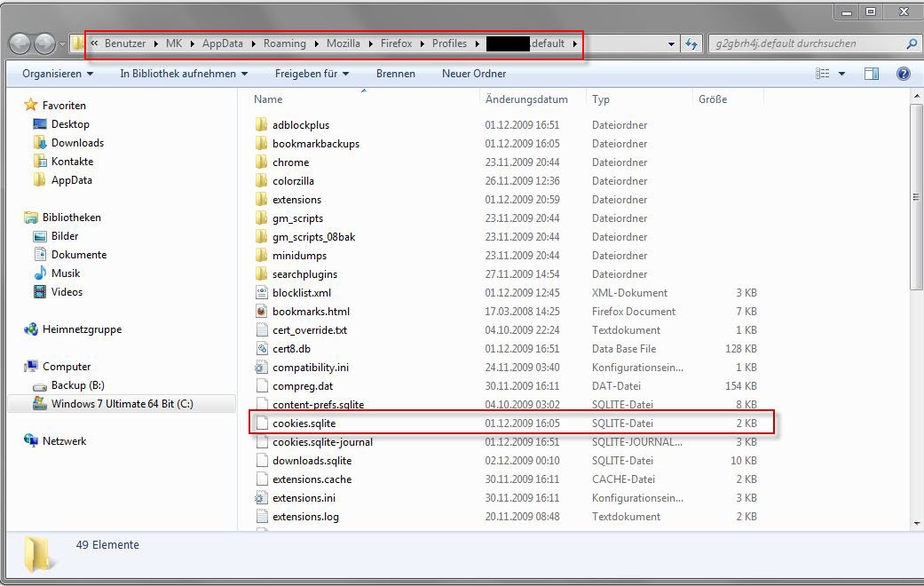Click the Brennen toolbar button

click(x=395, y=74)
